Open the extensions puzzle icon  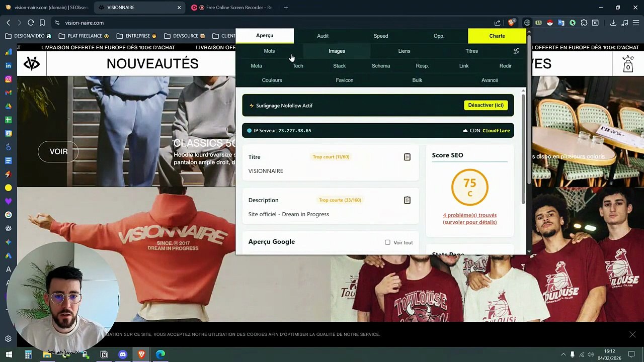(x=584, y=23)
